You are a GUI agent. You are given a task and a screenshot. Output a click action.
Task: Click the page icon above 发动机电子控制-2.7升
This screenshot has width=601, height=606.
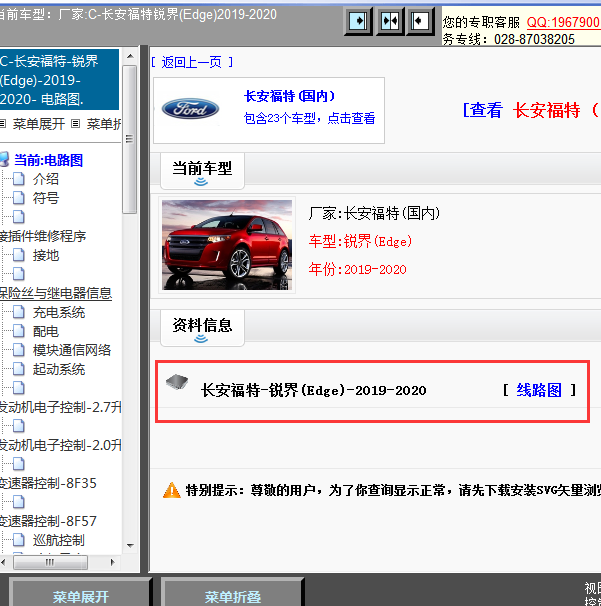19,388
